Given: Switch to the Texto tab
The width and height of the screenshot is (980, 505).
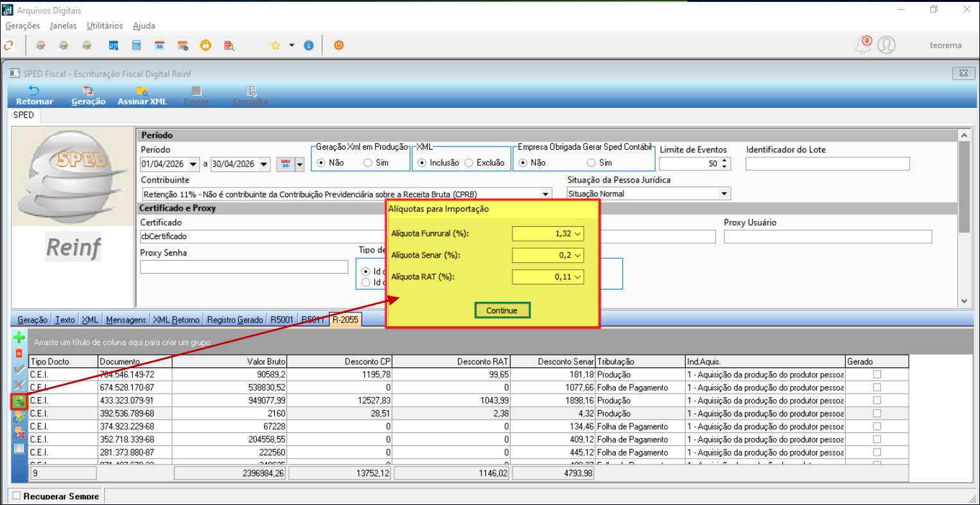Looking at the screenshot, I should coord(65,320).
